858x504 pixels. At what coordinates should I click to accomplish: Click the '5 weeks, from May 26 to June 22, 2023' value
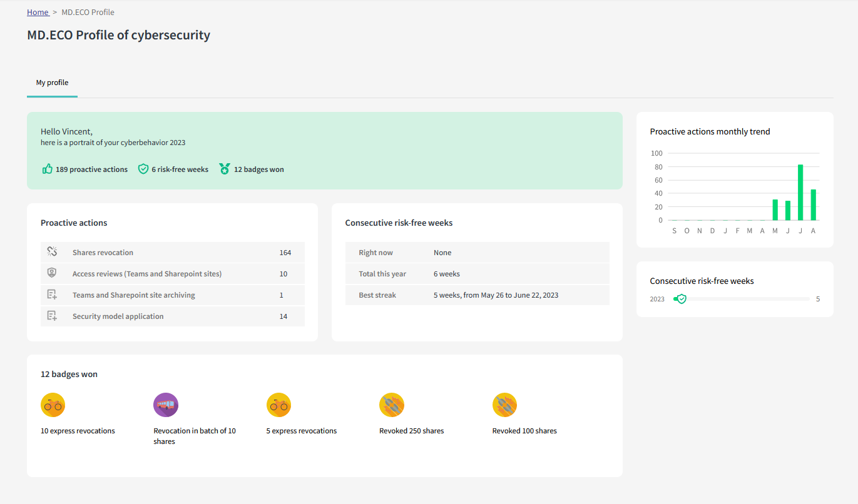(496, 295)
